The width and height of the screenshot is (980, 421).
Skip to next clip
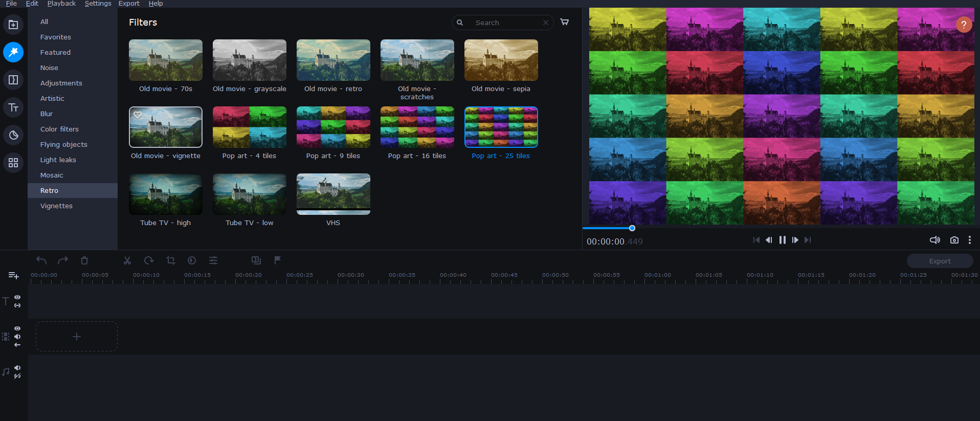pyautogui.click(x=808, y=240)
